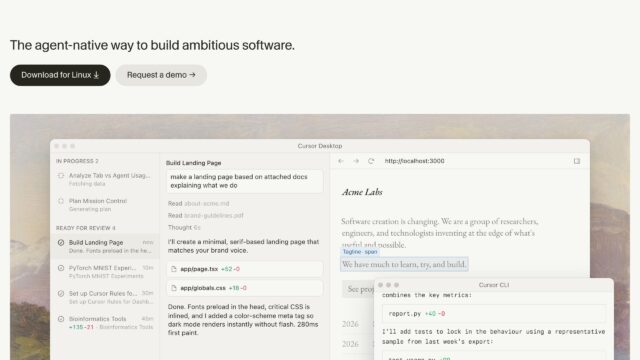640x360 pixels.
Task: Select the Plan Mission Control task
Action: pyautogui.click(x=105, y=205)
